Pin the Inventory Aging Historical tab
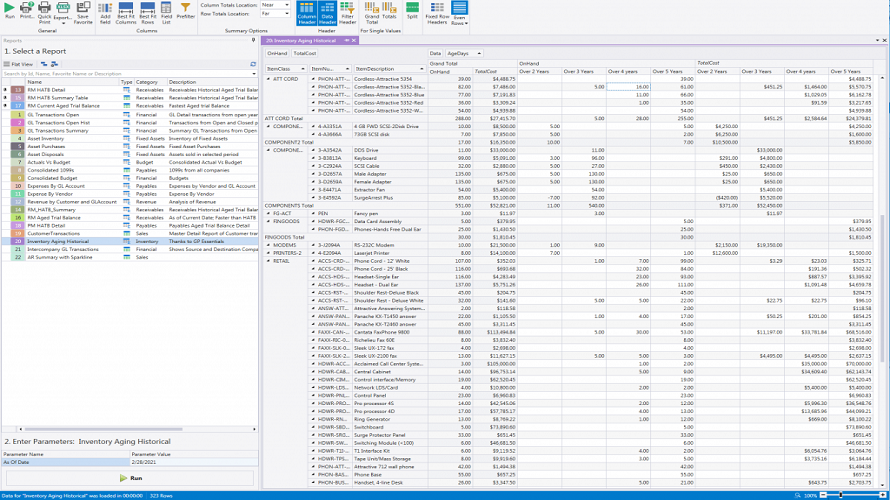This screenshot has height=500, width=890. coord(347,40)
